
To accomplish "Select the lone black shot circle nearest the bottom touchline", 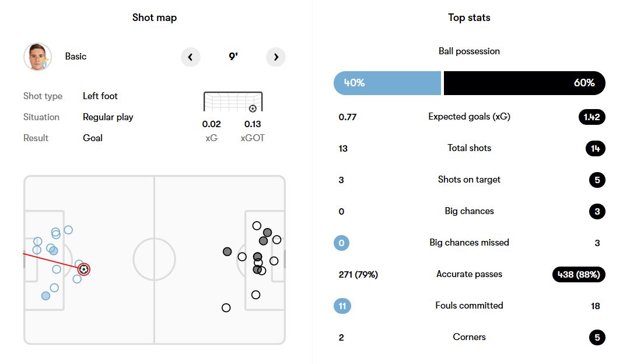I will pos(226,307).
